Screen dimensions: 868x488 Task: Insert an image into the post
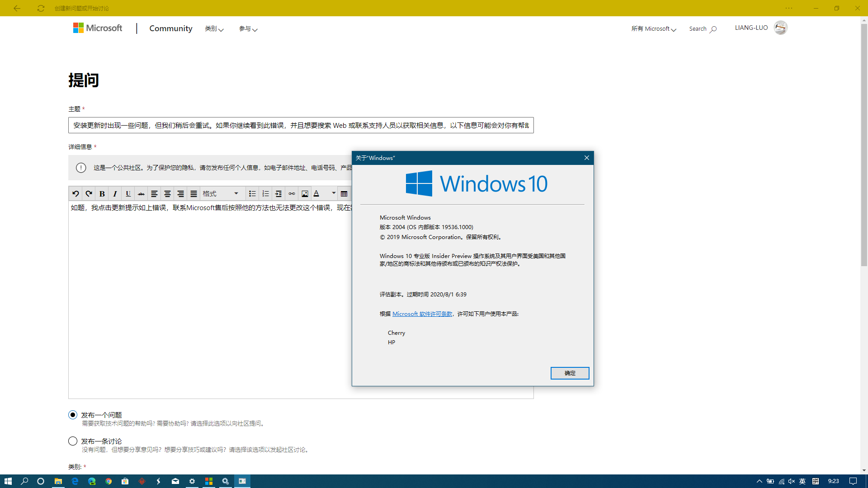305,194
